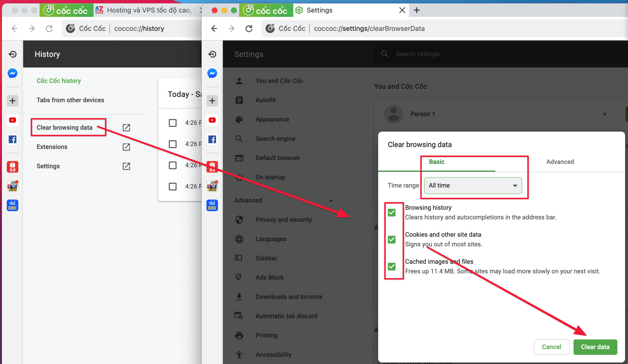
Task: Uncheck the Browsing history checkbox
Action: pyautogui.click(x=392, y=212)
